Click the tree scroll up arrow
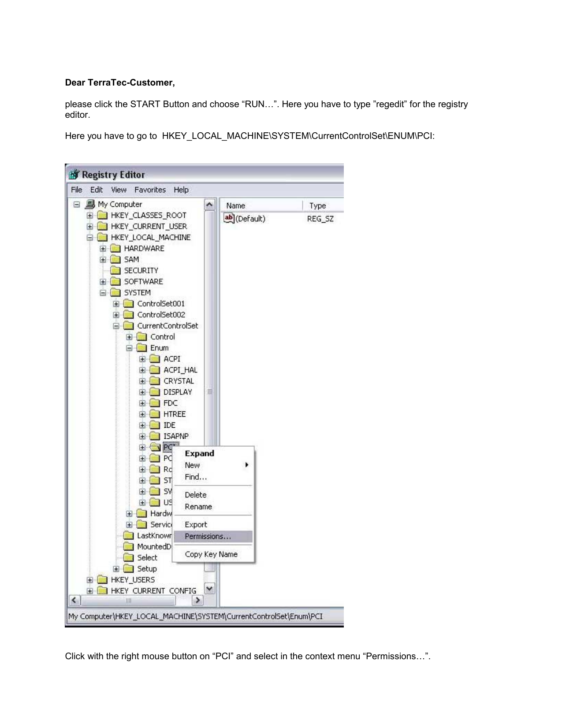The width and height of the screenshot is (562, 728). tap(210, 205)
